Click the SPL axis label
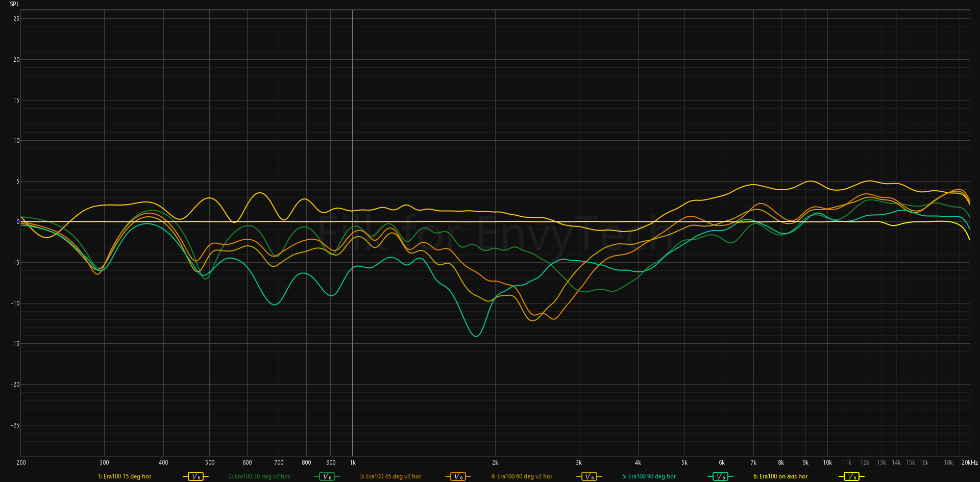The image size is (980, 482). click(14, 4)
